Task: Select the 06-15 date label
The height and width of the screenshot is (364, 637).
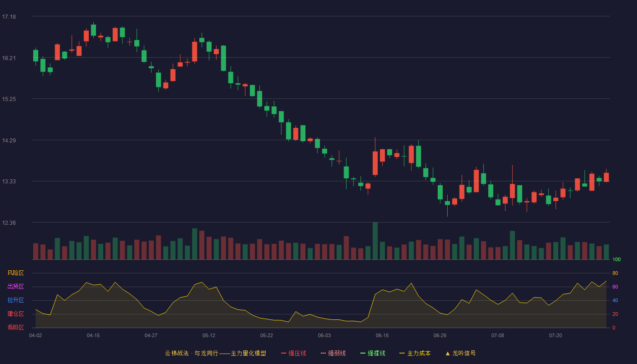Action: coord(382,335)
